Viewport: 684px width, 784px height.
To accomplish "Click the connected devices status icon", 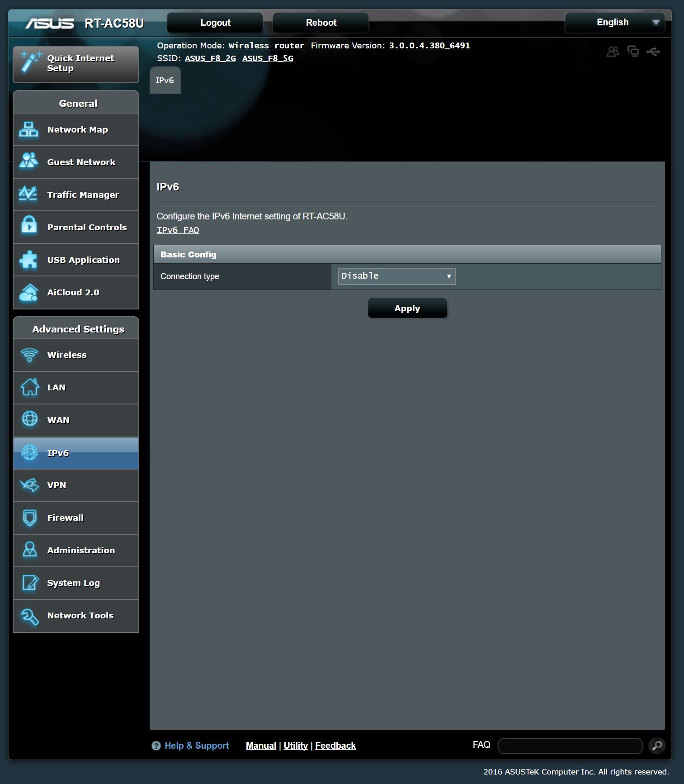I will click(633, 51).
